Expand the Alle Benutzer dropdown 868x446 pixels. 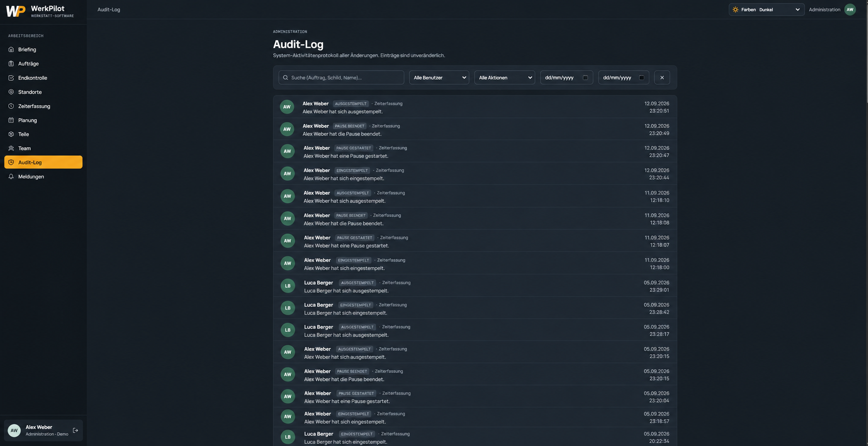[439, 77]
